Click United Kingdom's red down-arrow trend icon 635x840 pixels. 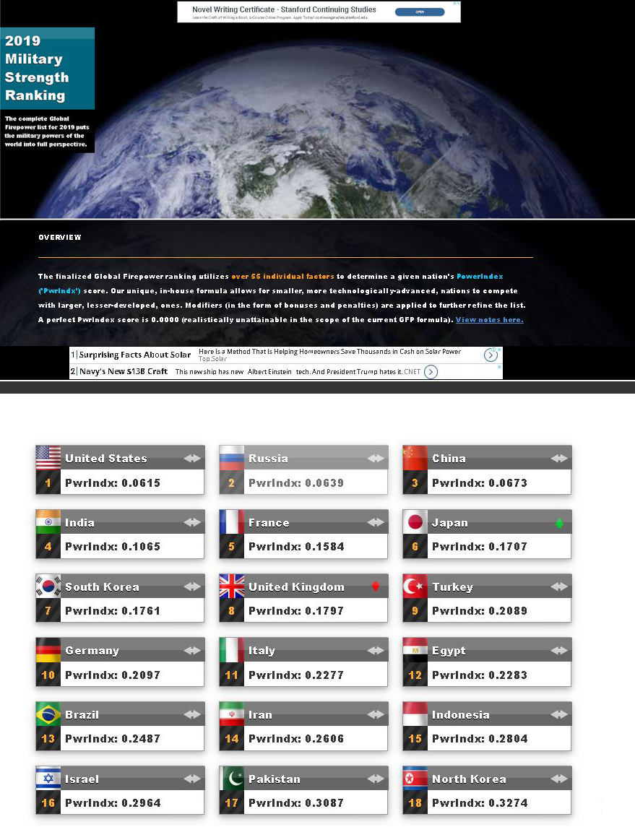pyautogui.click(x=376, y=586)
